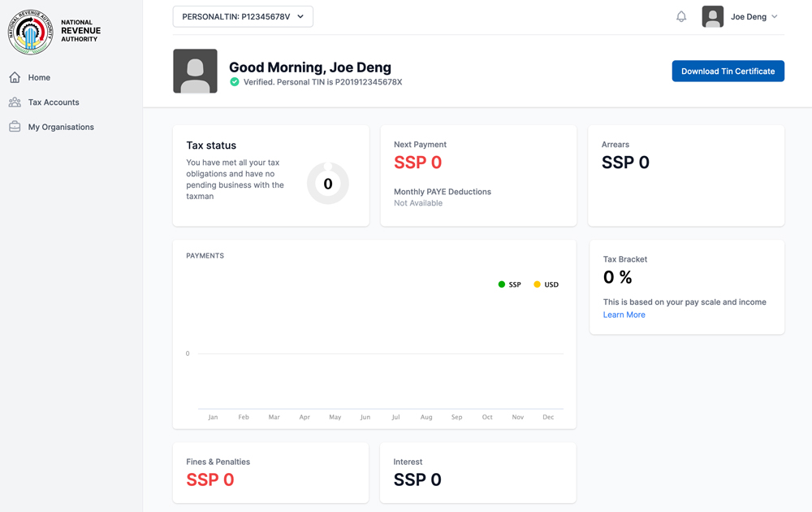Open notifications bell icon
The height and width of the screenshot is (512, 812).
[681, 17]
